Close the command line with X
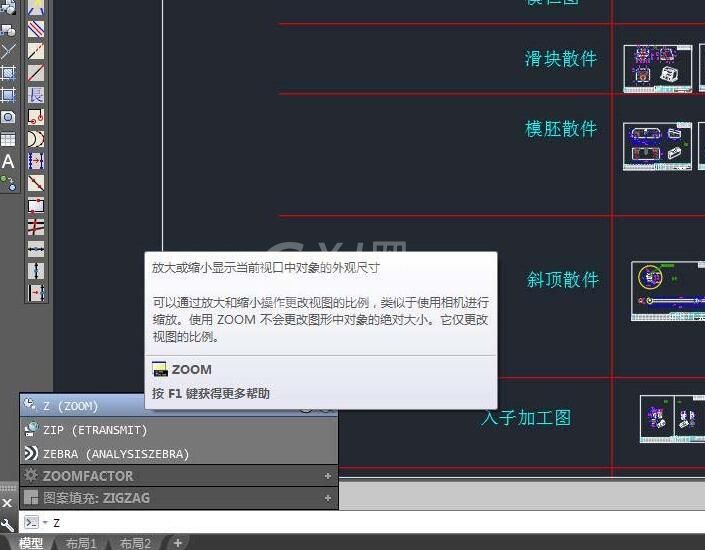The width and height of the screenshot is (705, 550). click(x=7, y=503)
